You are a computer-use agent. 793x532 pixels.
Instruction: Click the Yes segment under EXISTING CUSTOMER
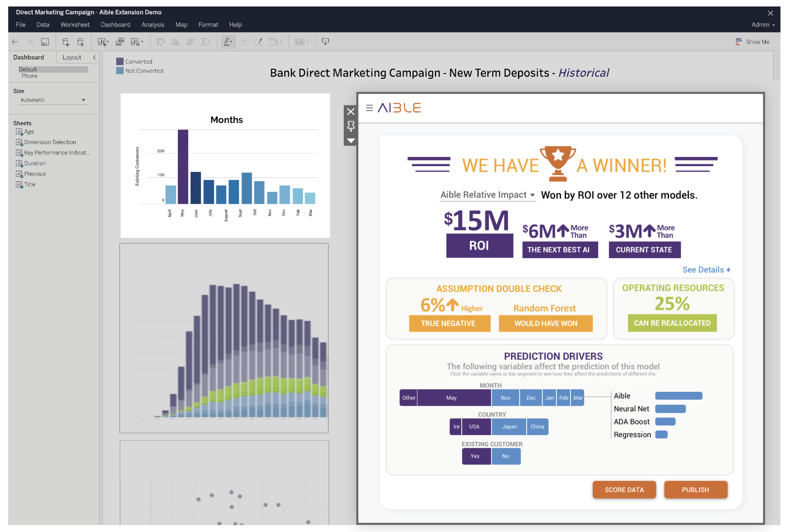coord(476,456)
